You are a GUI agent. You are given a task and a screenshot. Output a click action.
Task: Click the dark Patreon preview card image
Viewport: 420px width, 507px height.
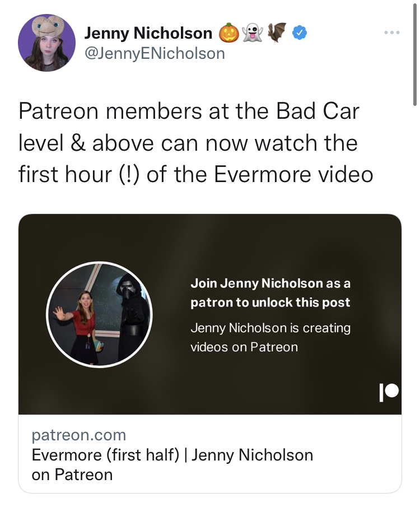[x=210, y=314]
